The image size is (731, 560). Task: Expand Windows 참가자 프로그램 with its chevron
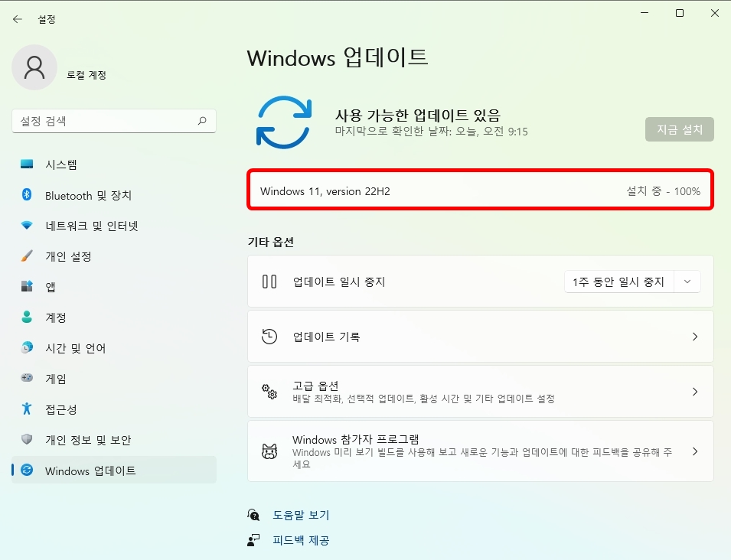pyautogui.click(x=695, y=451)
